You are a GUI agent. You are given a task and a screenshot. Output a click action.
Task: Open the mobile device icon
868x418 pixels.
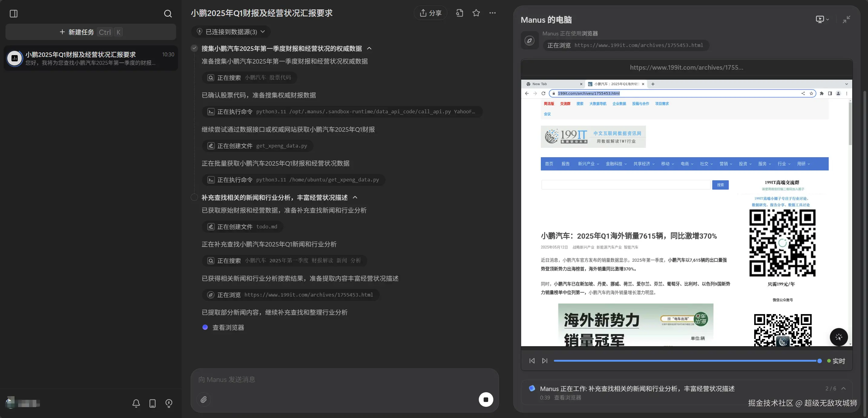click(152, 403)
